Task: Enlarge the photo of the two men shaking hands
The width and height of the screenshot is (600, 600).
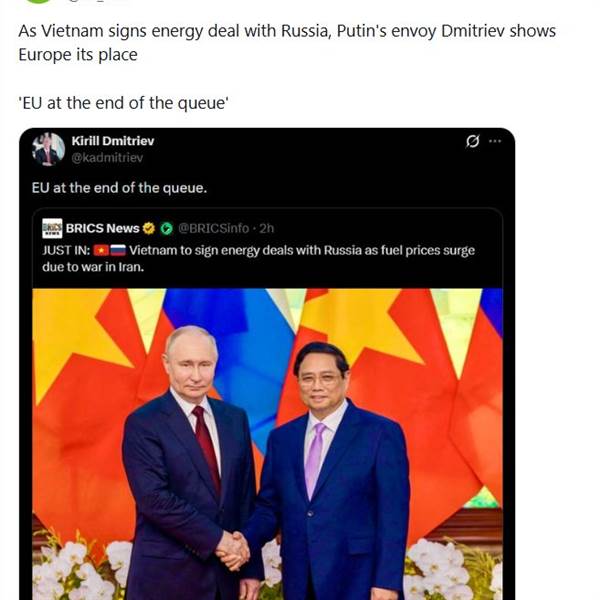Action: coord(268,440)
